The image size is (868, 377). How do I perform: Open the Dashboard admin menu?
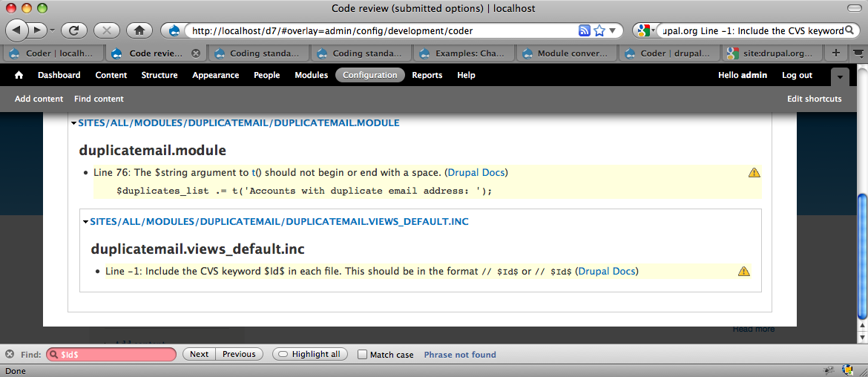coord(59,75)
